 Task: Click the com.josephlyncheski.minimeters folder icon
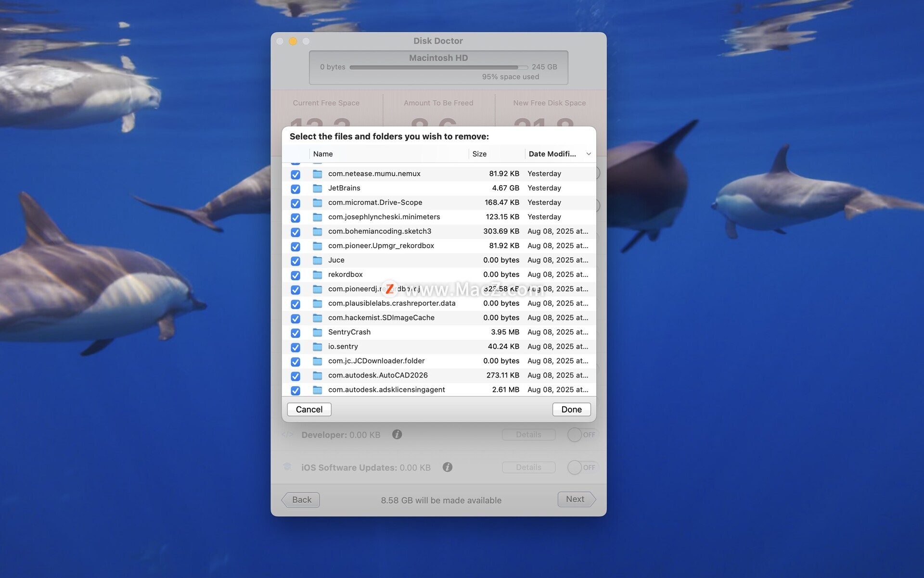pos(318,217)
